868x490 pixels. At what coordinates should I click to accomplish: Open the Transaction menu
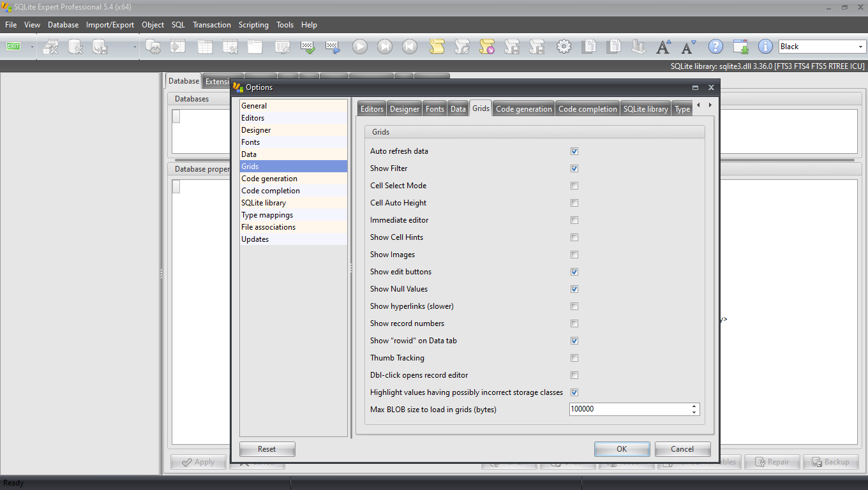click(x=212, y=25)
